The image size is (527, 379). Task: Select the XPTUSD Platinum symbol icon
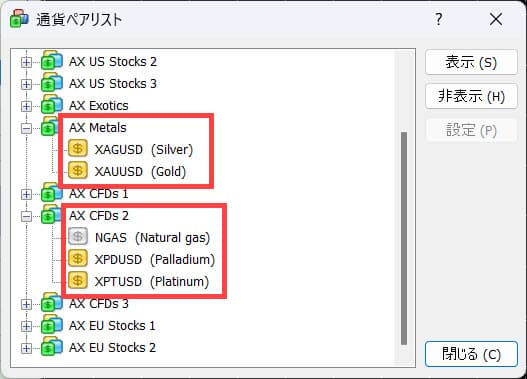78,281
